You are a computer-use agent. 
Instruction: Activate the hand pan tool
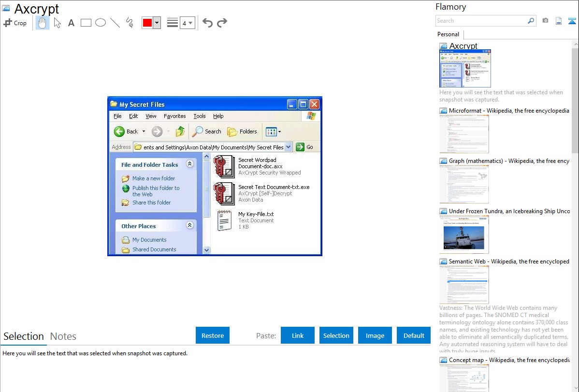43,23
